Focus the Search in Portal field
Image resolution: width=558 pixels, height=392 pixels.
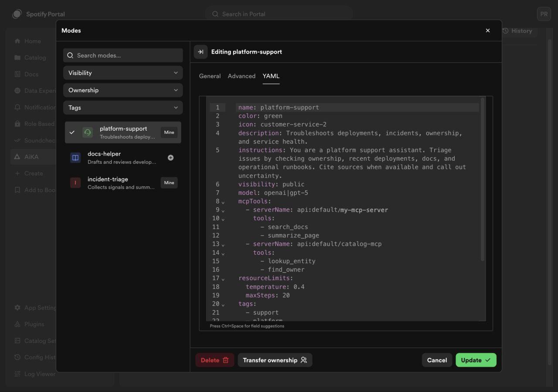pos(279,14)
